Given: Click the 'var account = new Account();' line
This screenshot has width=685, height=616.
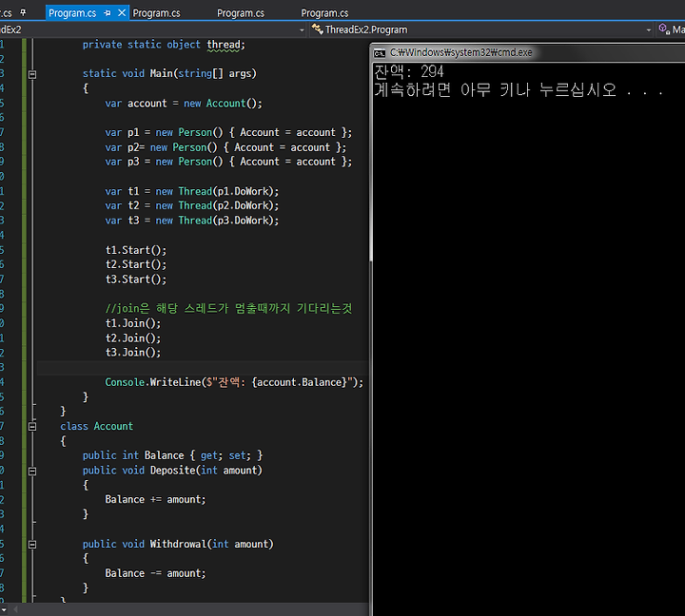Looking at the screenshot, I should (x=184, y=104).
